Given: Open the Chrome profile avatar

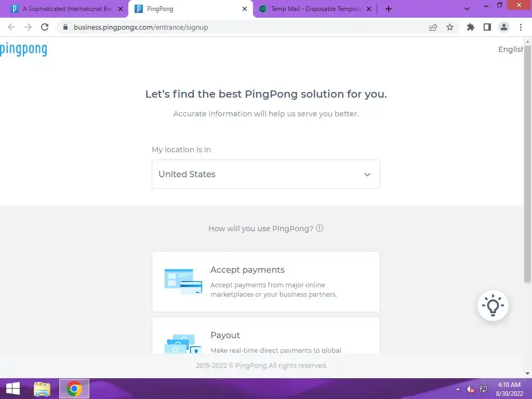Looking at the screenshot, I should (504, 27).
